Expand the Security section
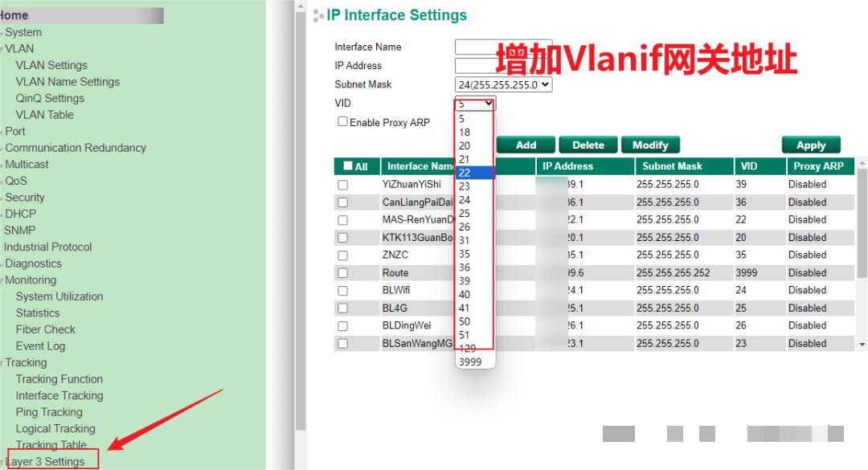This screenshot has height=470, width=868. click(x=24, y=198)
